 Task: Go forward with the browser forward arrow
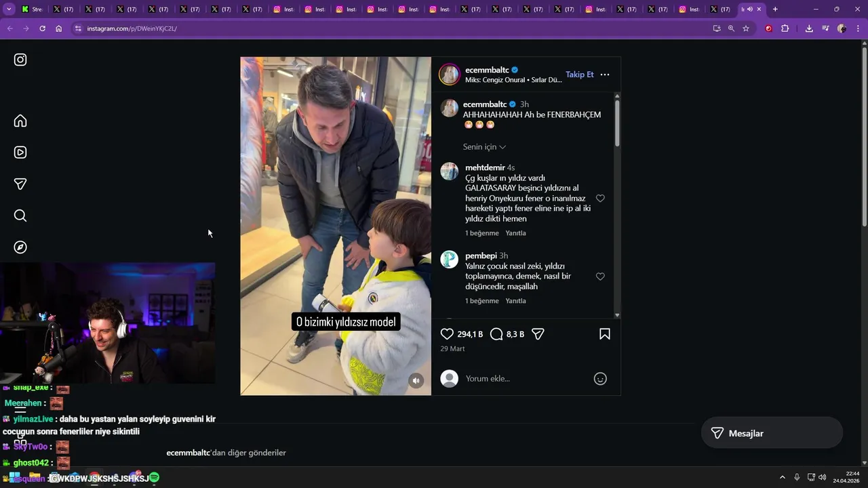[26, 28]
